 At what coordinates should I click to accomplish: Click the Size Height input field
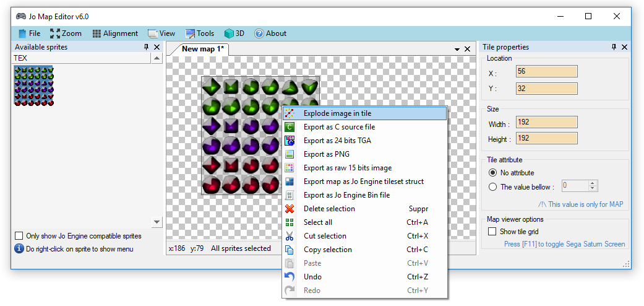[x=547, y=138]
